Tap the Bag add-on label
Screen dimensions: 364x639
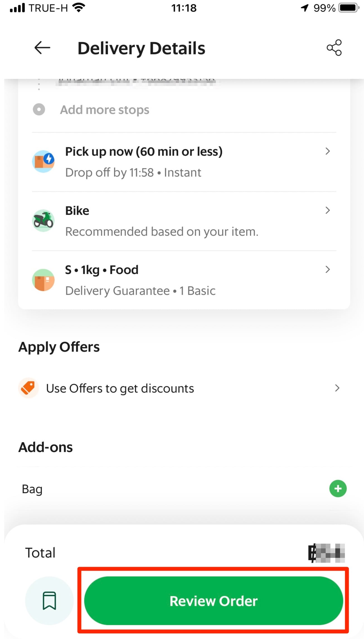click(x=32, y=489)
